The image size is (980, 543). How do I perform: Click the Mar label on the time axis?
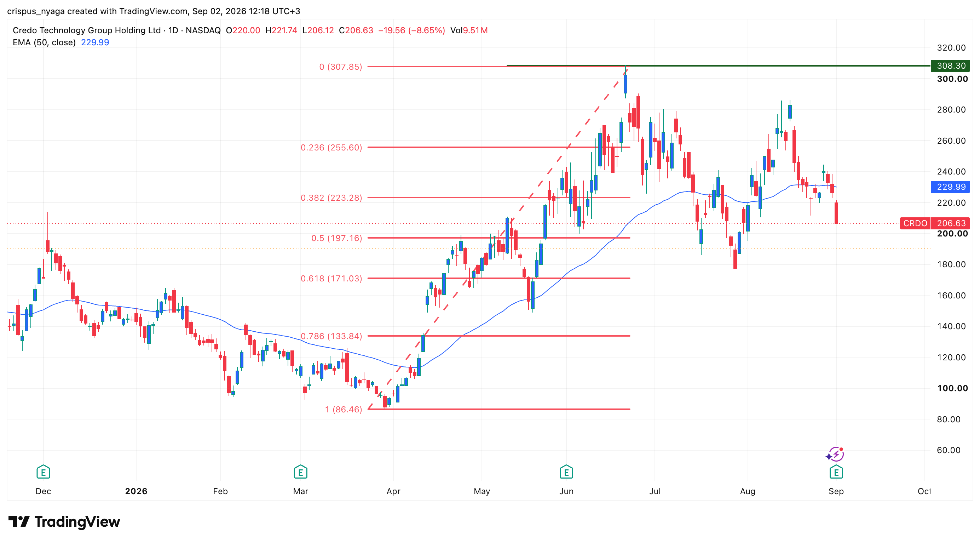point(300,491)
